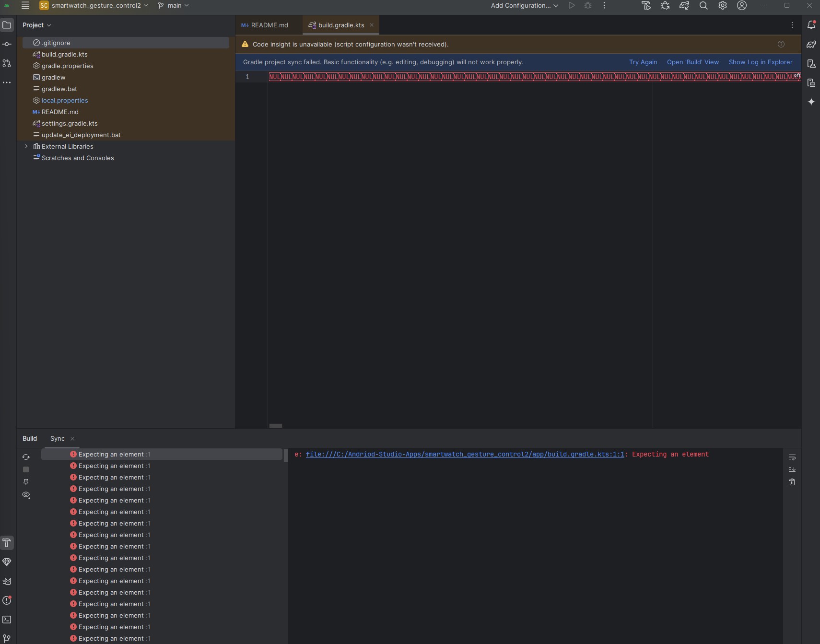
Task: Open the Project tool window folder icon
Action: click(x=7, y=25)
